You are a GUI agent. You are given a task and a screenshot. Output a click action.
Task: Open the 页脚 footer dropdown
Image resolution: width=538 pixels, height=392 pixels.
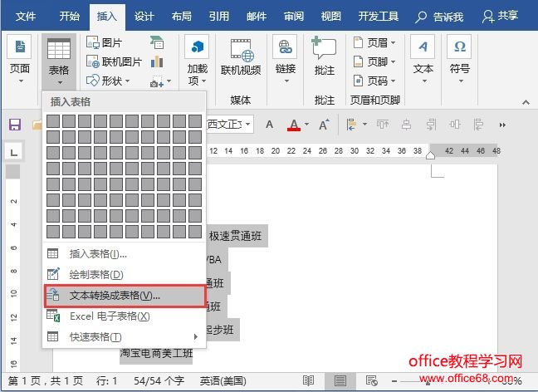[x=374, y=61]
